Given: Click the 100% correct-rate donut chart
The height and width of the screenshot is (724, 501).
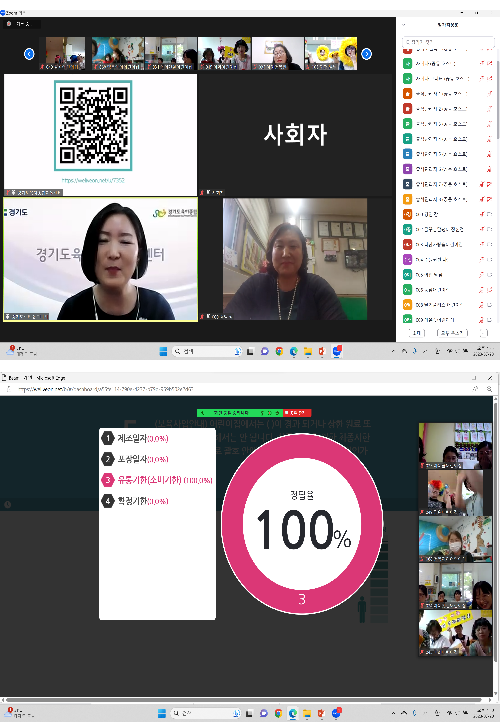Looking at the screenshot, I should [x=302, y=524].
